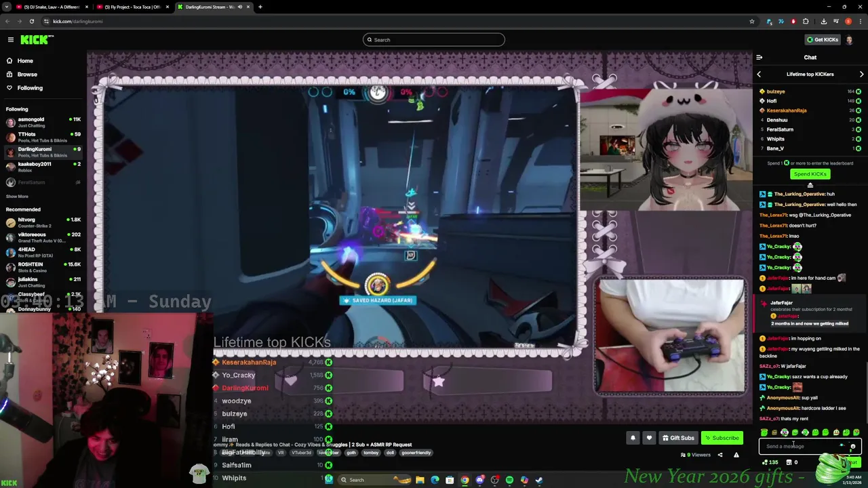The width and height of the screenshot is (868, 488).
Task: Report stream with warning triangle icon
Action: point(736,455)
